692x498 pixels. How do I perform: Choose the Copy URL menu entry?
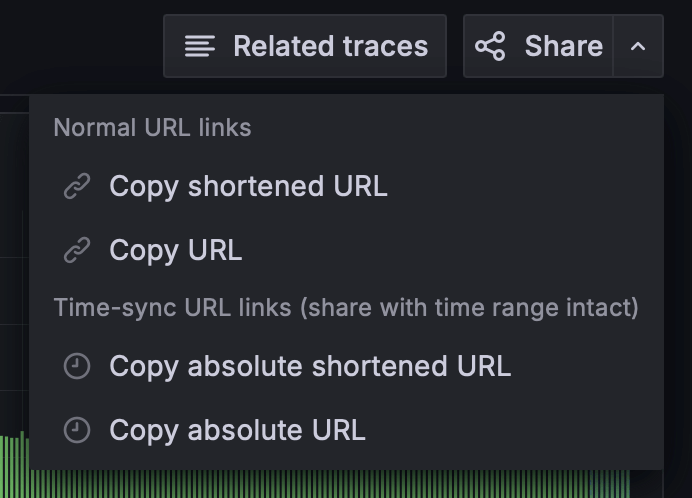click(x=175, y=250)
